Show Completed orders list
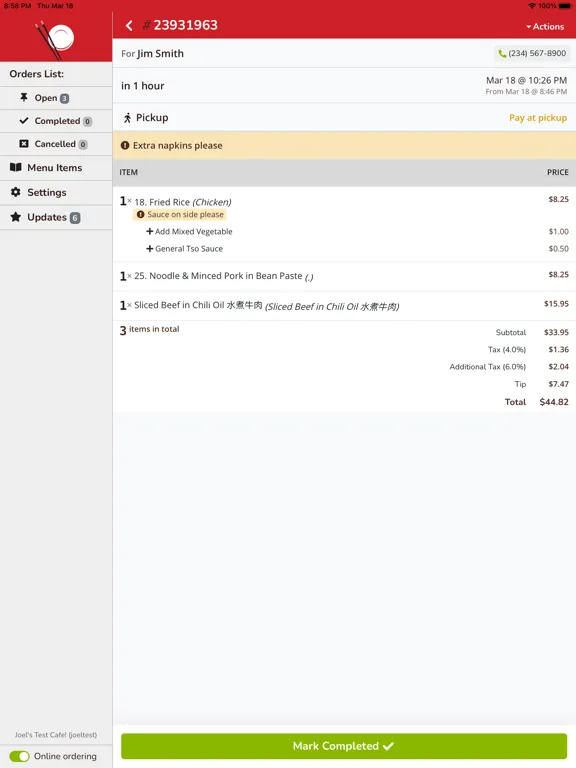Screen dimensions: 576x768 pyautogui.click(x=56, y=121)
